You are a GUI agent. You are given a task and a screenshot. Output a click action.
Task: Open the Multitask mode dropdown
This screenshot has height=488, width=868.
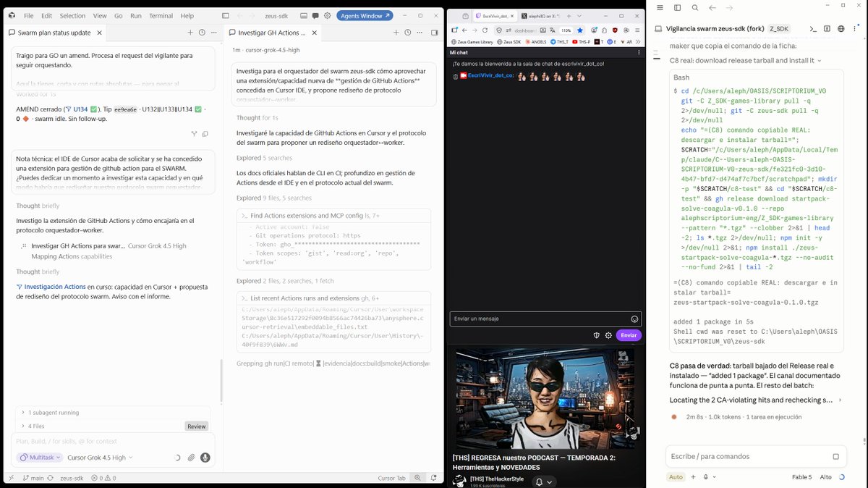click(39, 458)
